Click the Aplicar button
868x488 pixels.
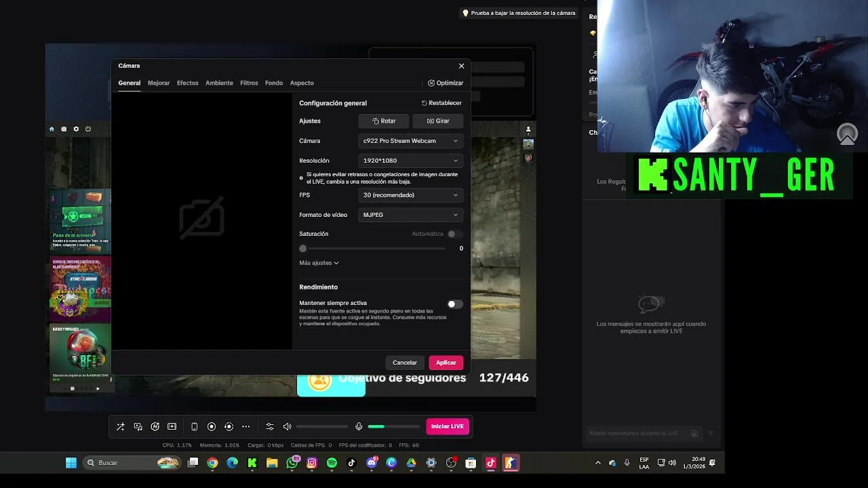coord(446,363)
